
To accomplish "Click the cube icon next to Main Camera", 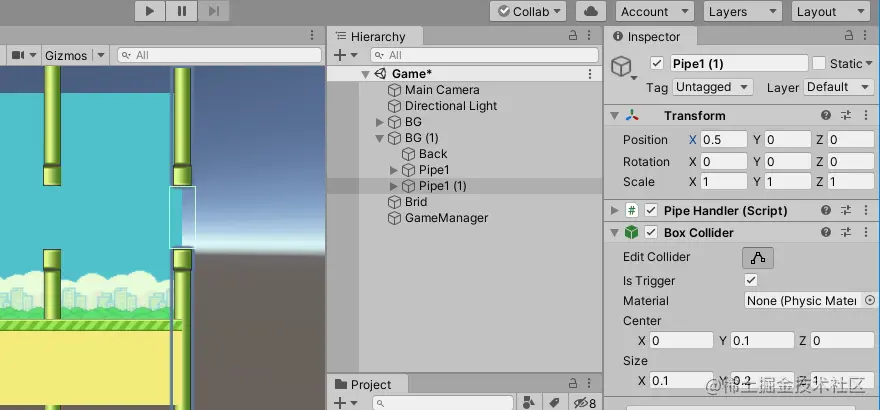I will click(395, 90).
